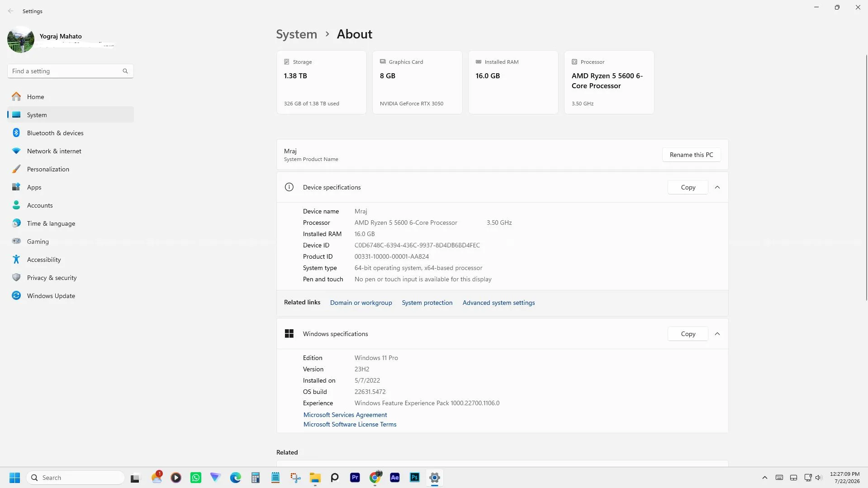Click the taskbar Search box
The height and width of the screenshot is (488, 868).
(x=76, y=478)
